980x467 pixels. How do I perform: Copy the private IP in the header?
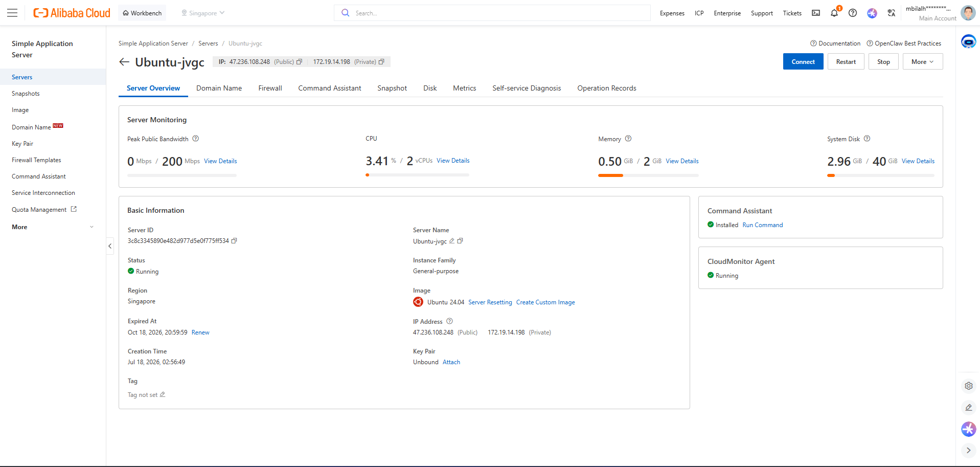[381, 62]
